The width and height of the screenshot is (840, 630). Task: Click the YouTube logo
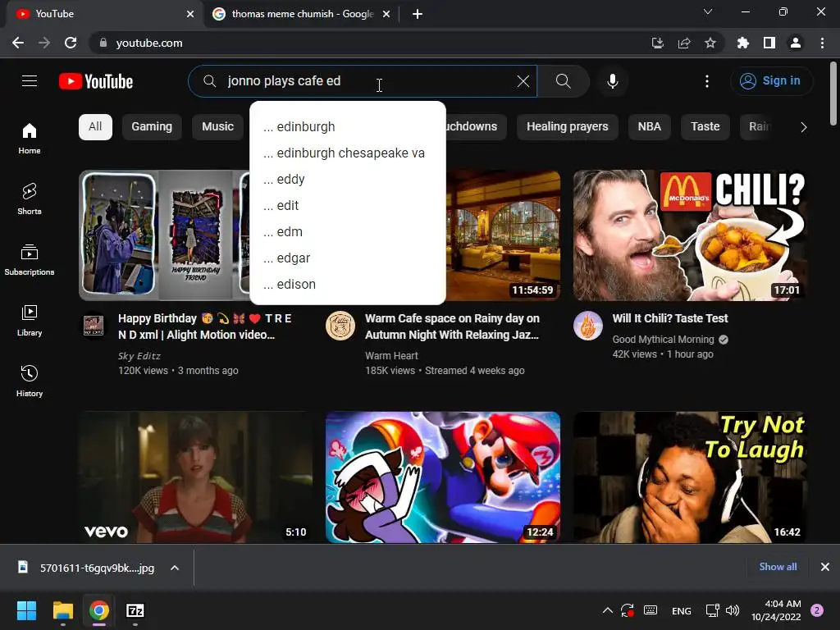(x=96, y=81)
